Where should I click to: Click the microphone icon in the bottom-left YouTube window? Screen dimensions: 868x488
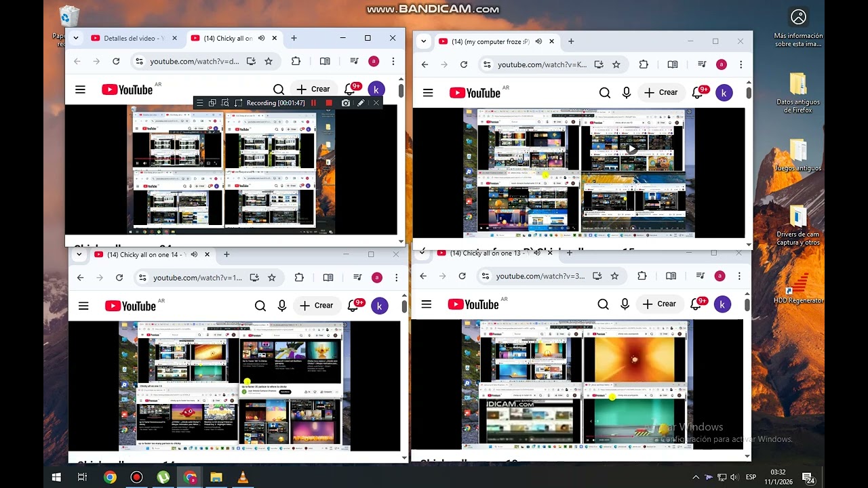coord(282,306)
